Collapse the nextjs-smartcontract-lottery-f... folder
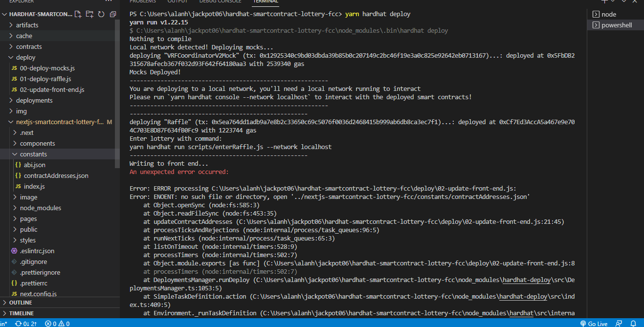 click(x=60, y=122)
